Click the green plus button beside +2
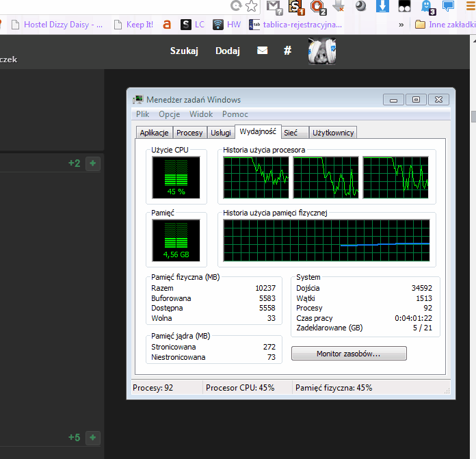Screen dimensions: 476x459 click(x=94, y=163)
